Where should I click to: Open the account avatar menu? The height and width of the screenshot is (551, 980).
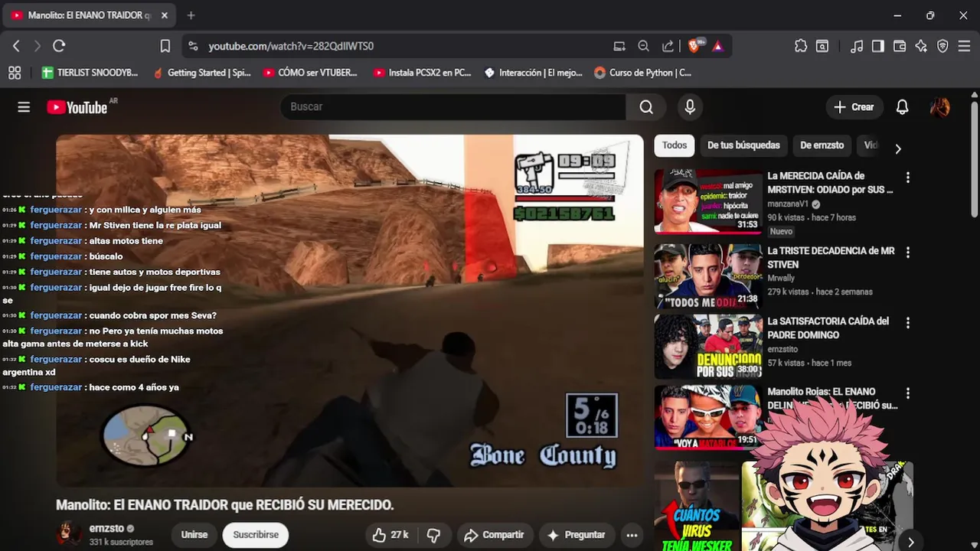click(940, 107)
